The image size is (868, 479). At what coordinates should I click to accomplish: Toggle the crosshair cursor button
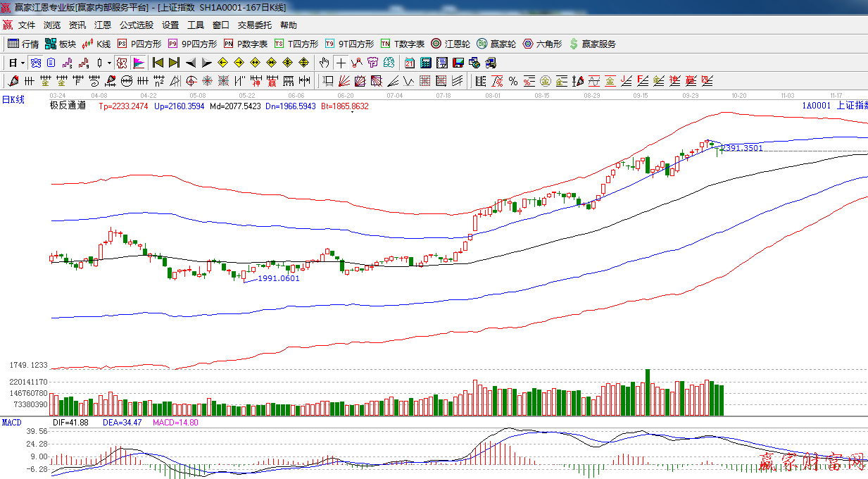[x=341, y=63]
